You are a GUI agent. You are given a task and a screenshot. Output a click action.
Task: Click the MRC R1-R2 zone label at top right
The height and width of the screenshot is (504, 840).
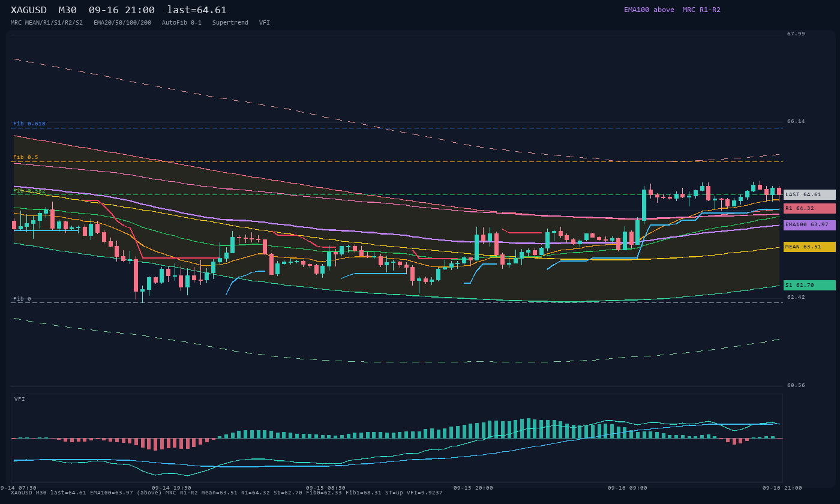(x=701, y=10)
